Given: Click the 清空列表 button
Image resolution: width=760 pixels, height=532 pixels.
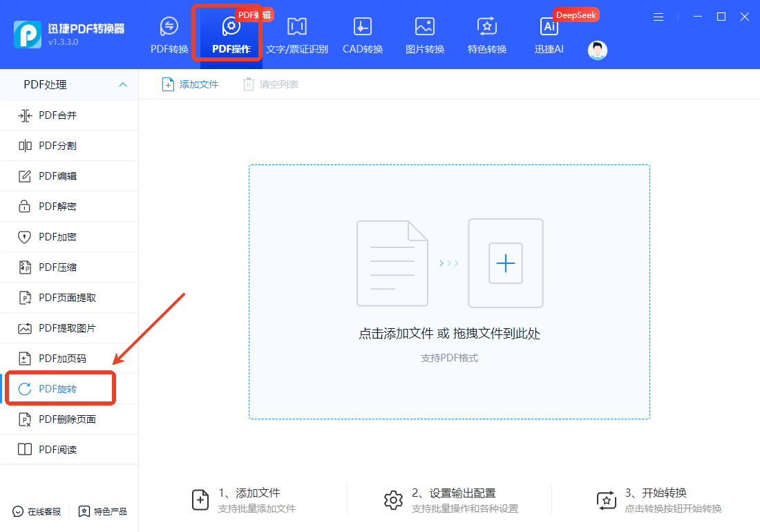Looking at the screenshot, I should 270,85.
